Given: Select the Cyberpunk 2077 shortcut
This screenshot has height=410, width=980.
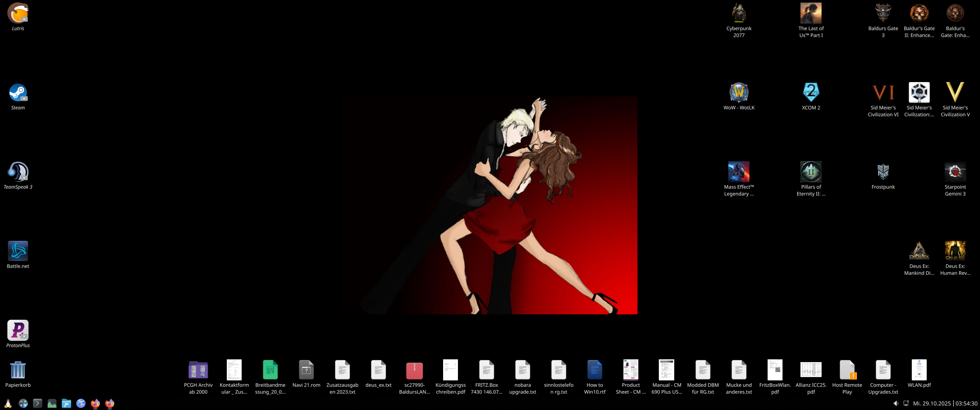Looking at the screenshot, I should (738, 14).
